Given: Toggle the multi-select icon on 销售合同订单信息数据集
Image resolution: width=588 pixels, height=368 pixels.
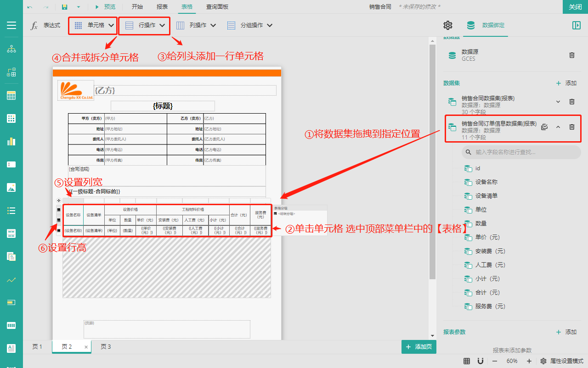Looking at the screenshot, I should click(544, 127).
